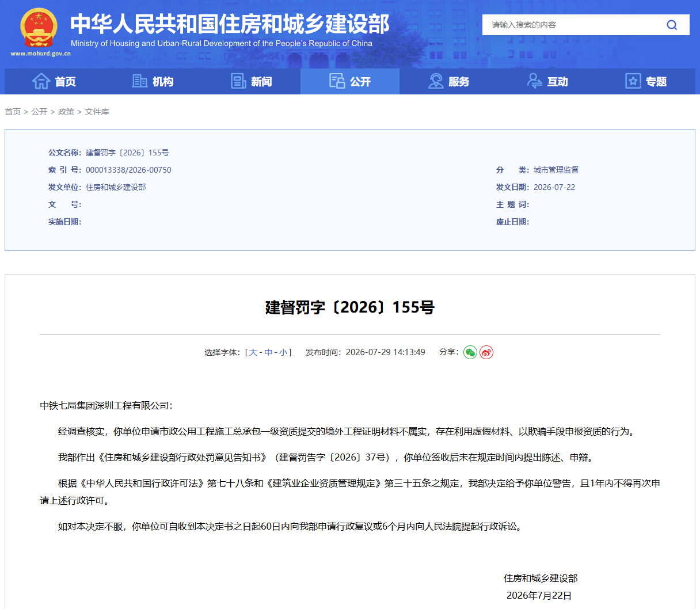
Task: Select signature date 2026年7月22日
Action: tap(539, 595)
